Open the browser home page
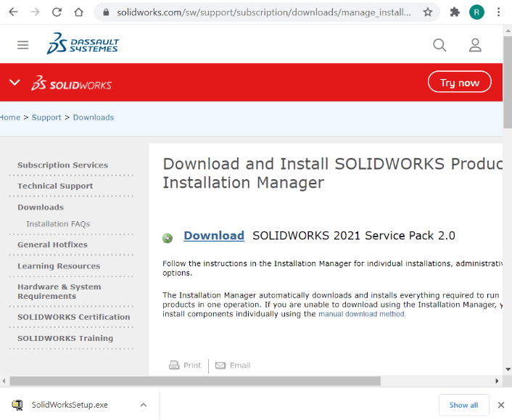 (79, 12)
